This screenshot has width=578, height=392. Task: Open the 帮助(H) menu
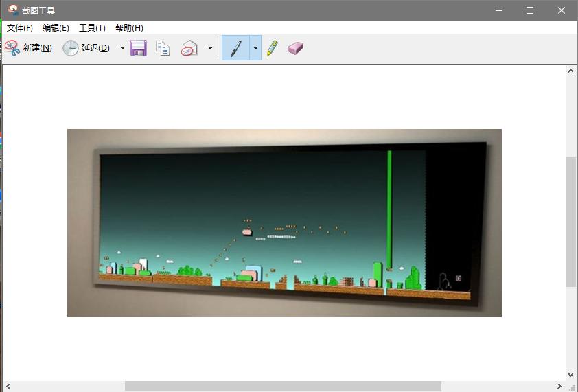click(x=129, y=28)
